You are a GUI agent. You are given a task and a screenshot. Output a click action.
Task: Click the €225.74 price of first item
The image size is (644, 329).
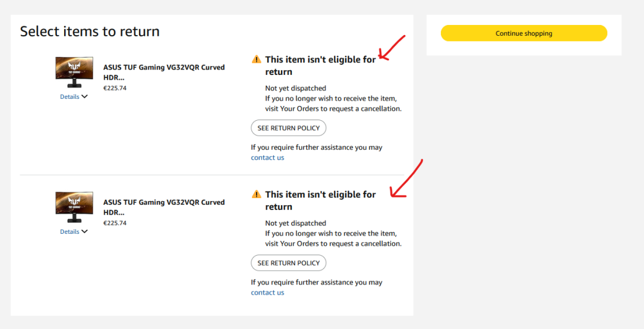pyautogui.click(x=115, y=88)
